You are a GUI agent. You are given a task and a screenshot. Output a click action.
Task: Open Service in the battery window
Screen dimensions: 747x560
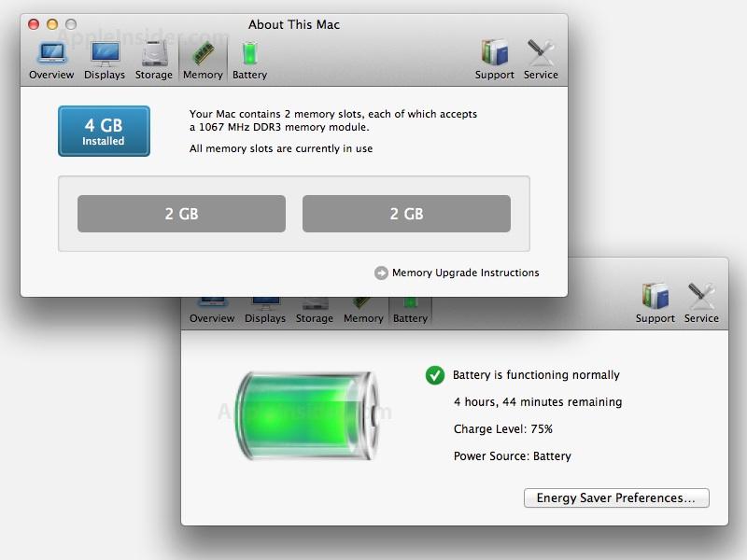pos(701,304)
